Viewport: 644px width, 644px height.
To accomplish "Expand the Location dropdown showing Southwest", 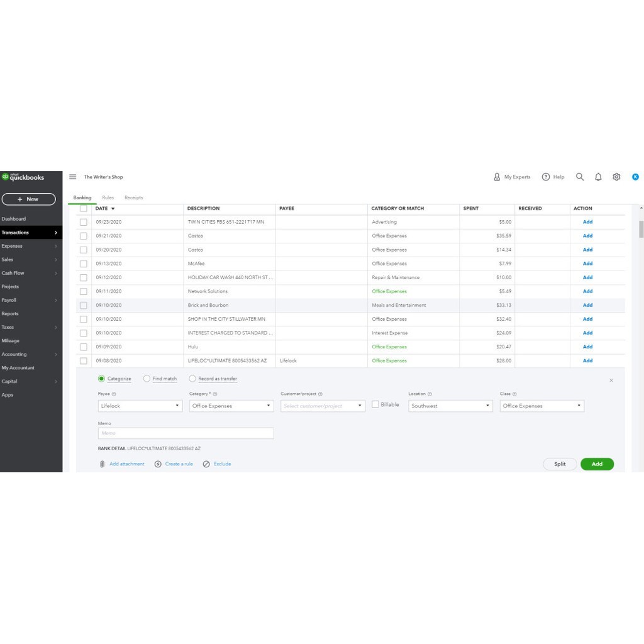I will pyautogui.click(x=450, y=406).
